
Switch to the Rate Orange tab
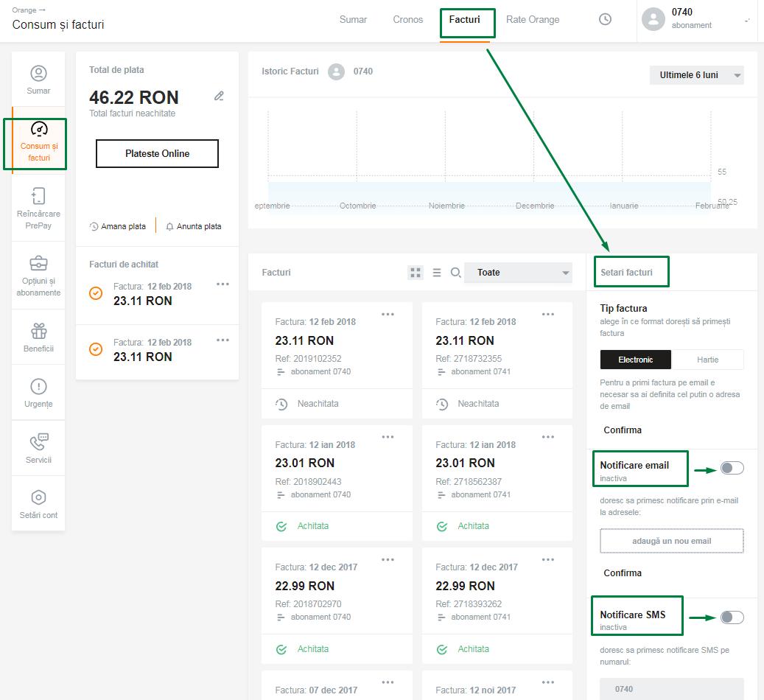point(533,20)
